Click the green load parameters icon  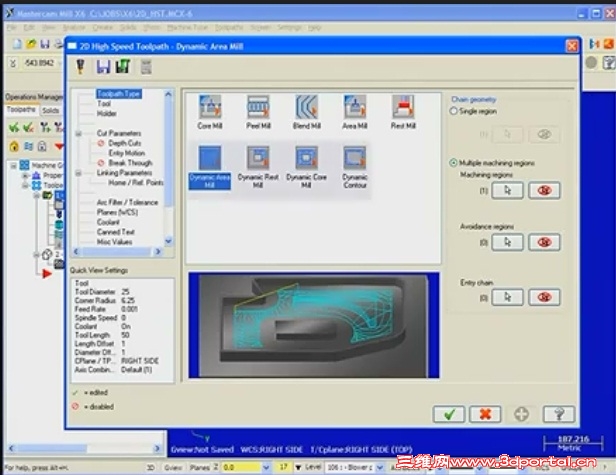coord(123,66)
